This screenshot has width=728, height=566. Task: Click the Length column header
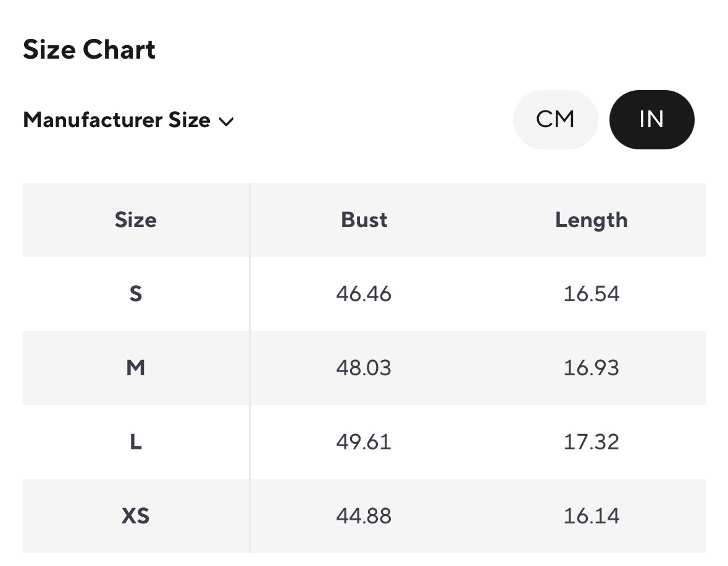[x=591, y=220]
